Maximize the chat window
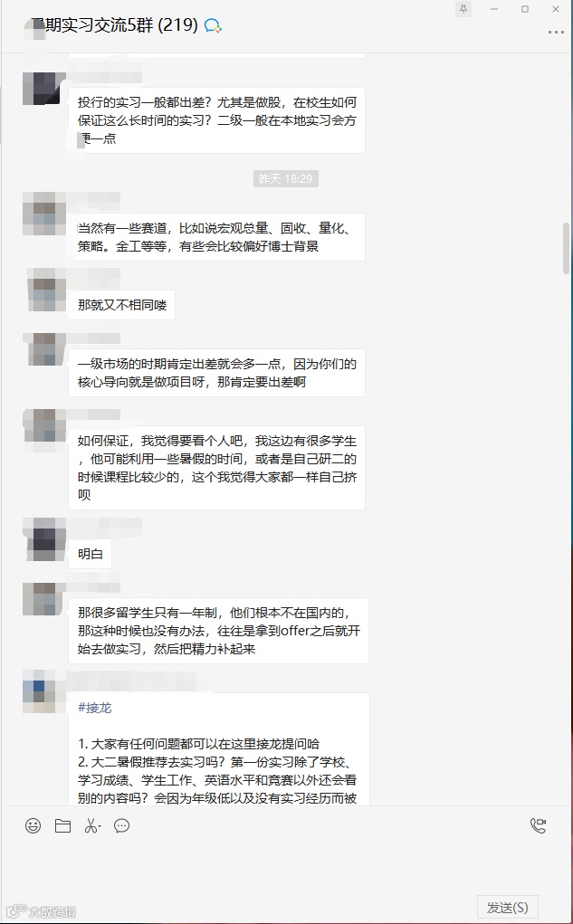 click(525, 9)
